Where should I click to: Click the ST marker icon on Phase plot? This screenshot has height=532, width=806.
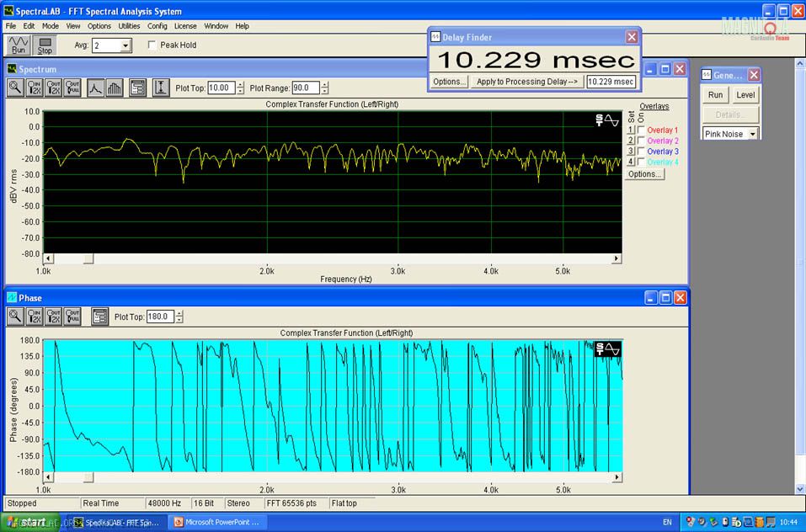click(607, 349)
